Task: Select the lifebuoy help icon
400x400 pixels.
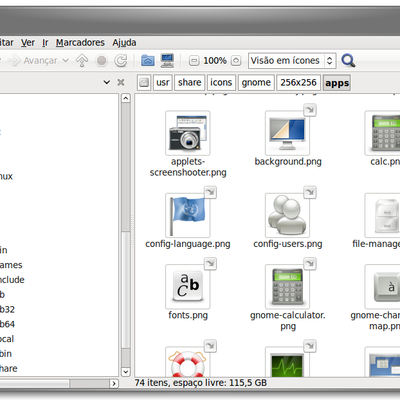Action: click(188, 362)
